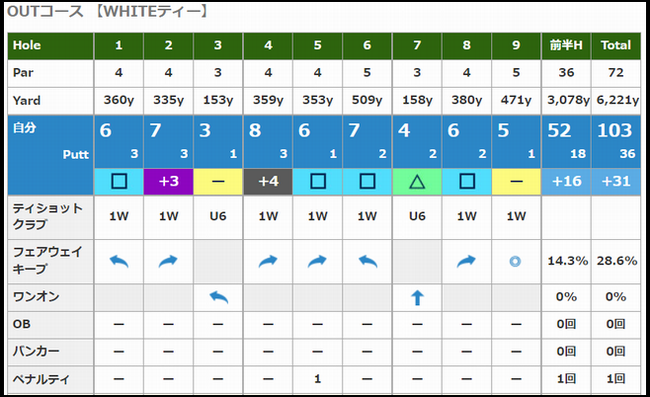Click hole 9 fairway keep circle icon
This screenshot has height=397, width=650.
click(x=515, y=261)
